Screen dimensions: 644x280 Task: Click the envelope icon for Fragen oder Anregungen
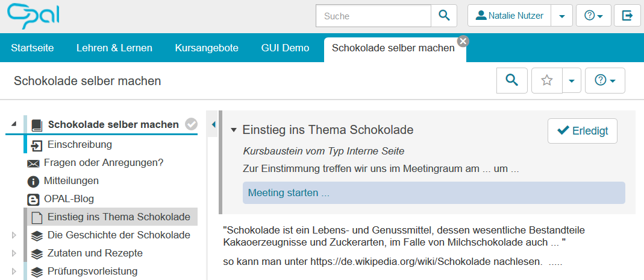(x=33, y=164)
